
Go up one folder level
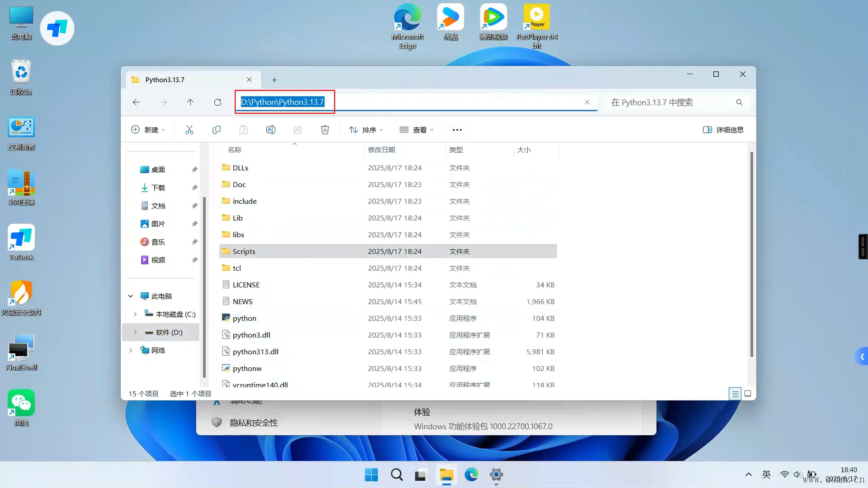click(190, 102)
